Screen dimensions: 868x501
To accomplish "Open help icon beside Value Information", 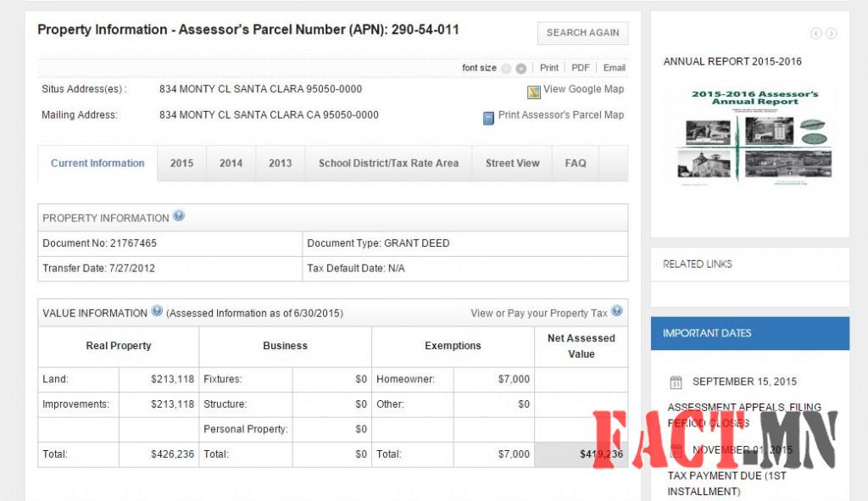I will click(x=157, y=311).
